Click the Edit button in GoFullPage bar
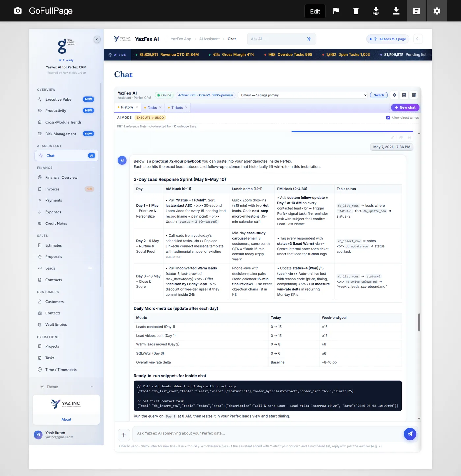This screenshot has height=476, width=461. [315, 11]
